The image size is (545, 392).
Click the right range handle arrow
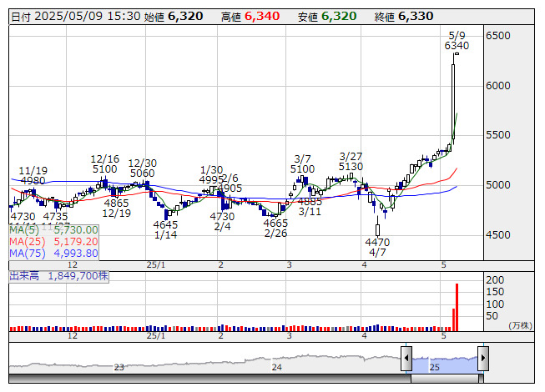pyautogui.click(x=483, y=359)
